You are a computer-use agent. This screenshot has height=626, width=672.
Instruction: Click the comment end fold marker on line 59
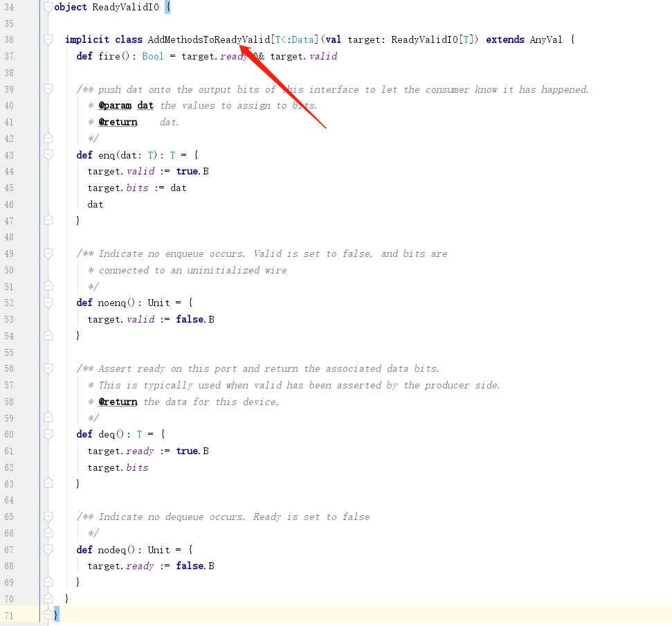click(x=48, y=418)
